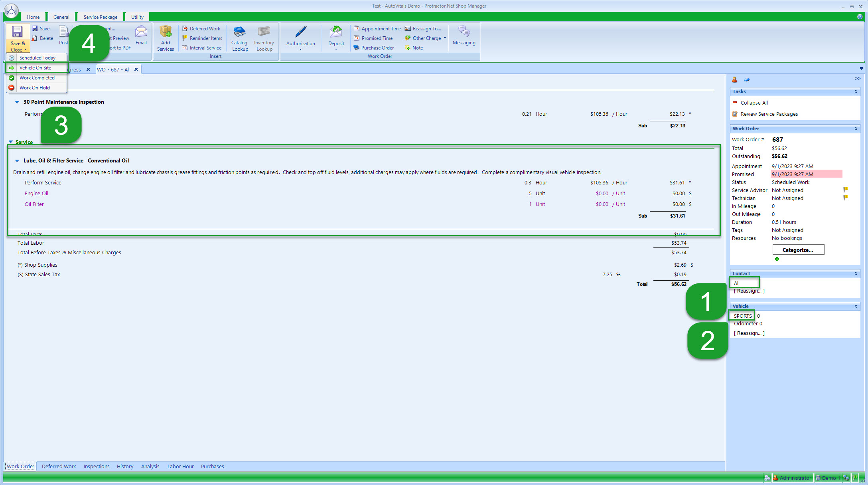Collapse the 30 Point Maintenance Inspection section
Screen dimensions: 868x485
17,102
